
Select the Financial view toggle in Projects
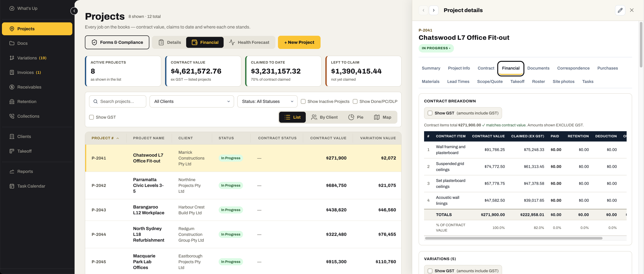tap(205, 42)
